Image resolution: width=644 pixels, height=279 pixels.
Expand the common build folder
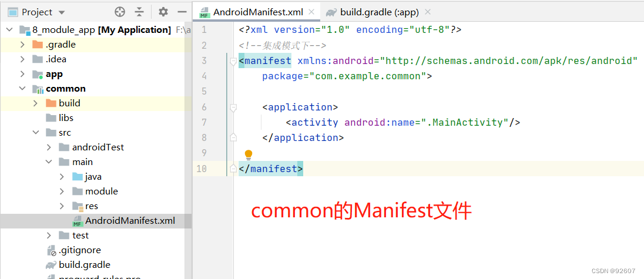click(x=36, y=103)
